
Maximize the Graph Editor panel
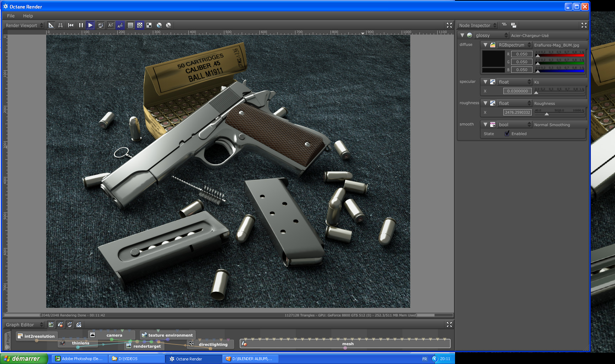pyautogui.click(x=449, y=325)
